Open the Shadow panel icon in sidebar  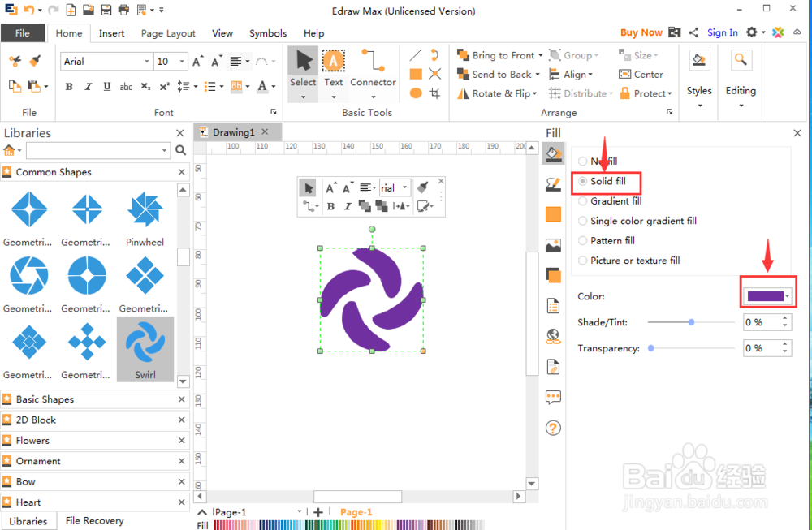coord(553,275)
